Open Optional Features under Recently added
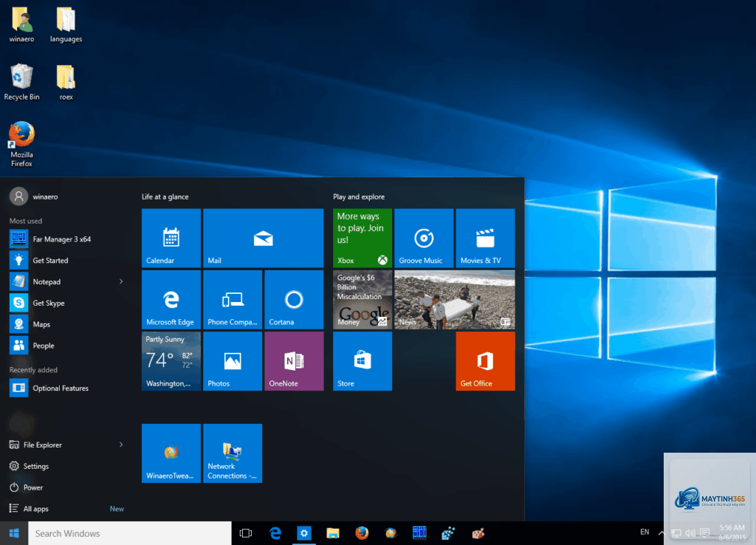The height and width of the screenshot is (545, 756). pos(66,388)
